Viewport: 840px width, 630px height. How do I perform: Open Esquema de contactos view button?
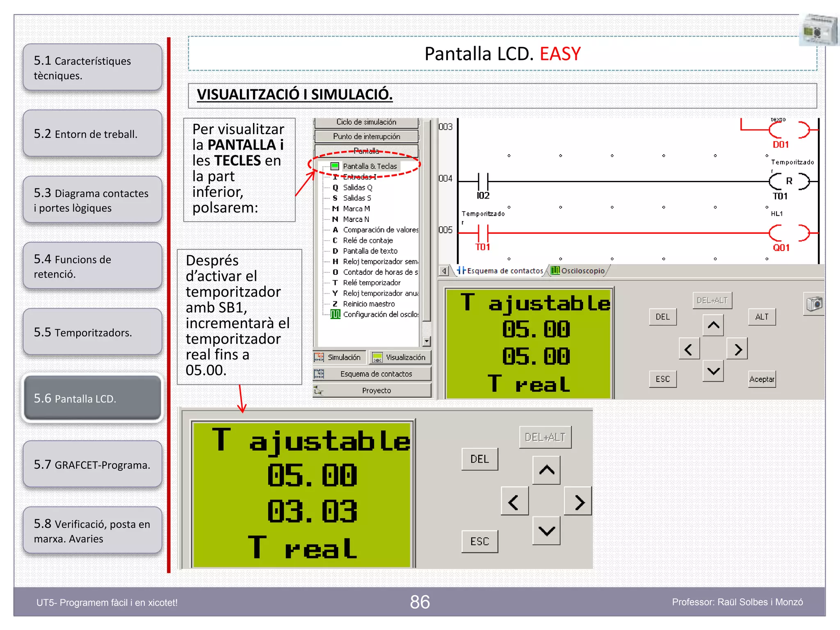click(x=372, y=374)
